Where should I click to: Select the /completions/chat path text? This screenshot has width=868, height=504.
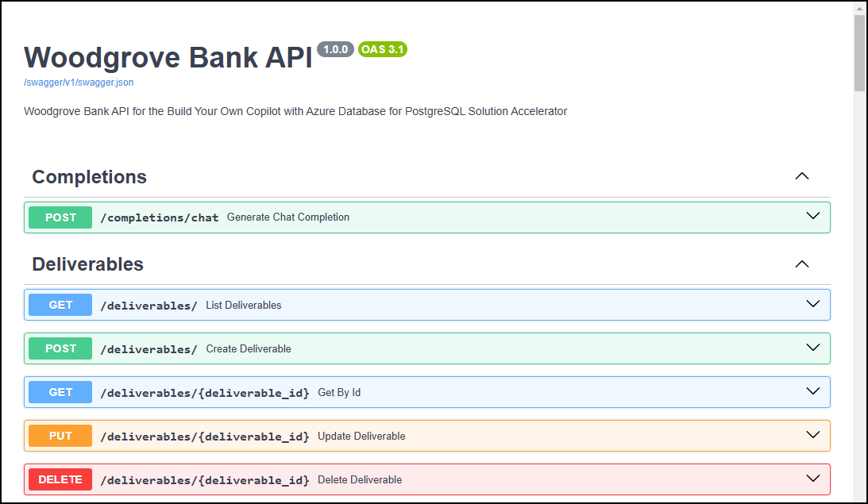(160, 218)
